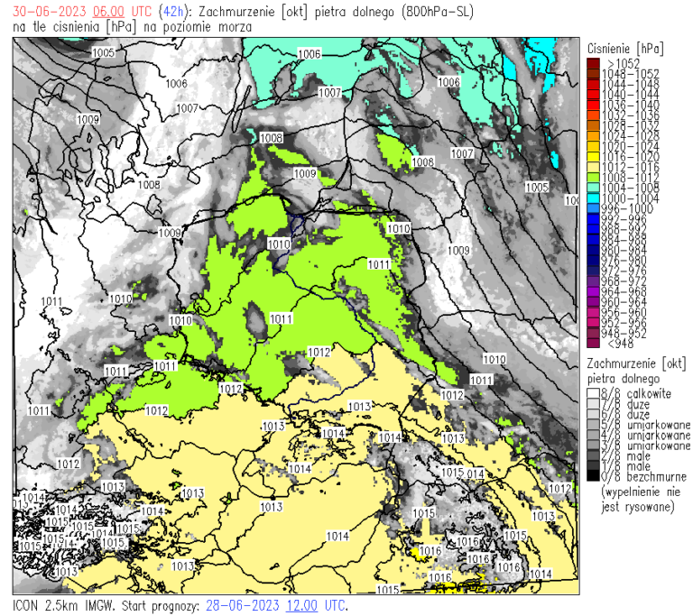
Task: Click the 968-972 purple legend swatch
Action: [593, 281]
